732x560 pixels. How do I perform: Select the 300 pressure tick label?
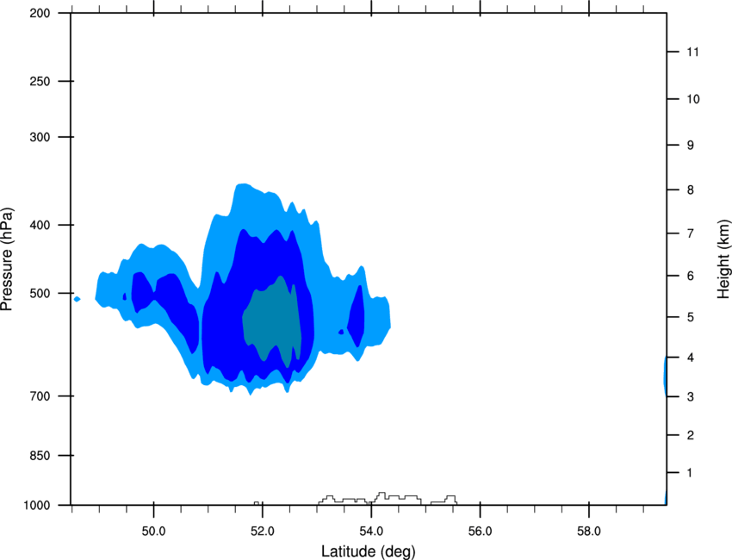click(x=40, y=137)
